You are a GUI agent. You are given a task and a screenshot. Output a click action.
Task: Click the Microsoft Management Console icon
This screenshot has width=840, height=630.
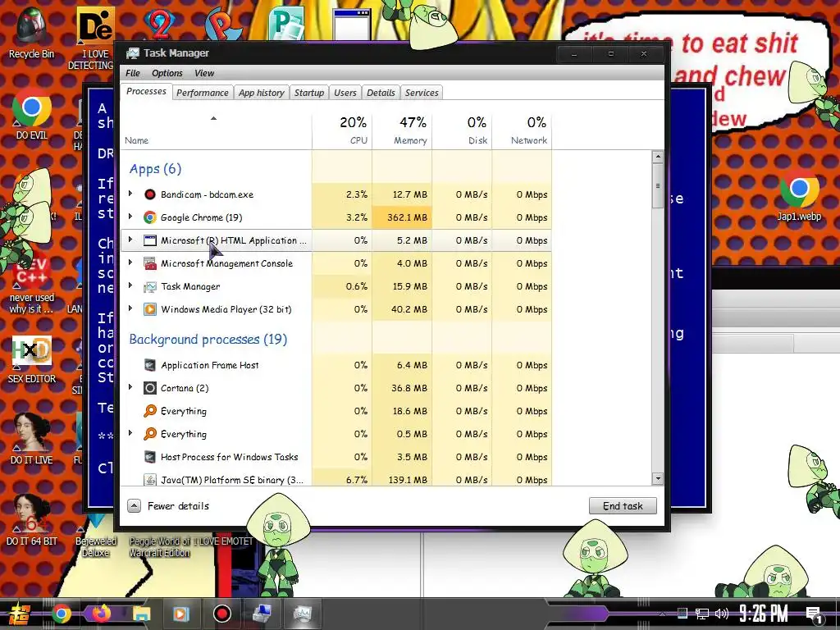(x=150, y=263)
